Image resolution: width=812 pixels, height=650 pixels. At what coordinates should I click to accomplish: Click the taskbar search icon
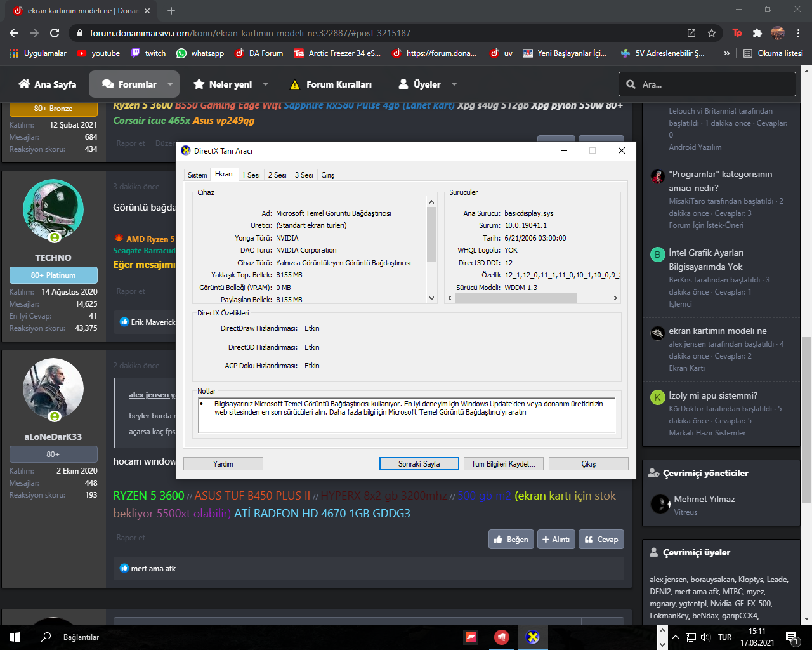tap(46, 637)
